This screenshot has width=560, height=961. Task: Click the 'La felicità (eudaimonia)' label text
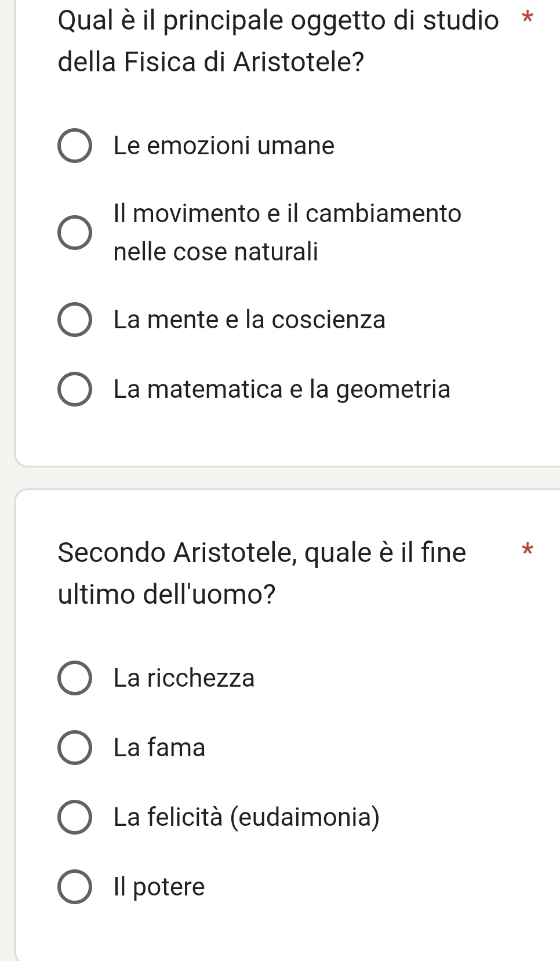[246, 817]
